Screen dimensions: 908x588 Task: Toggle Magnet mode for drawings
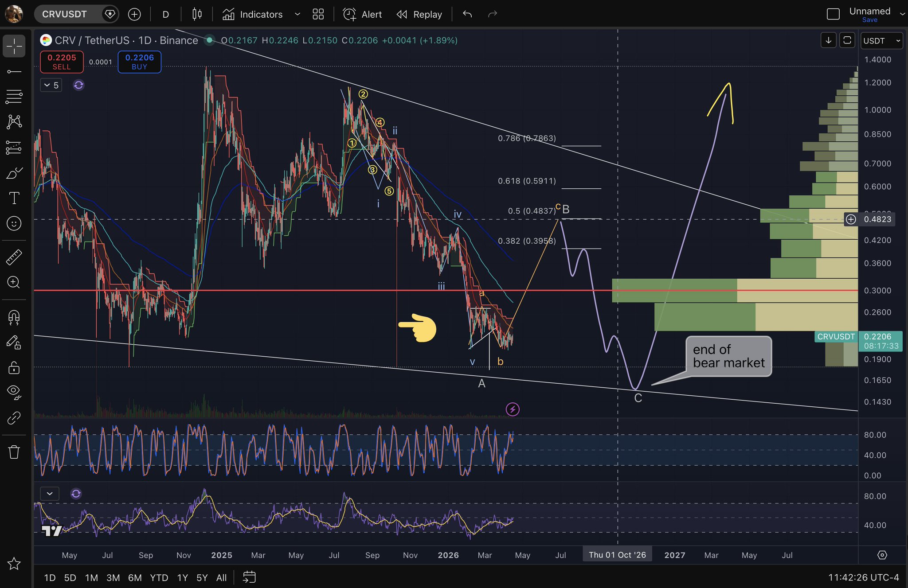tap(14, 317)
